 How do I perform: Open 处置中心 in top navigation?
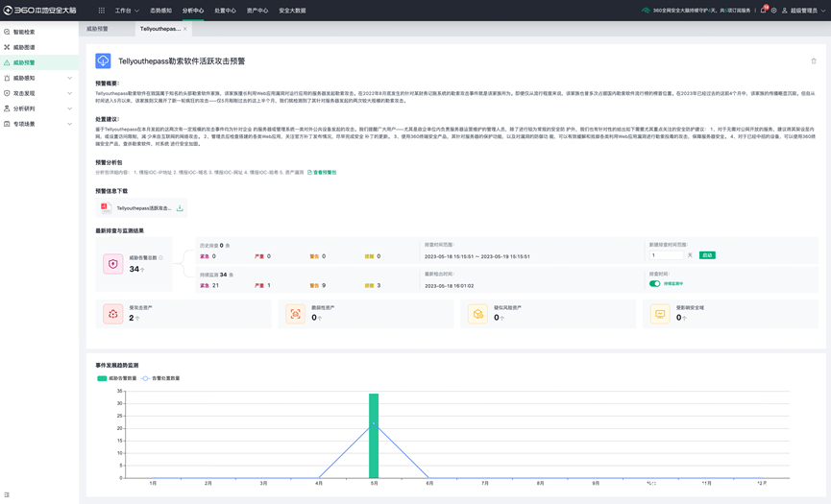coord(225,10)
